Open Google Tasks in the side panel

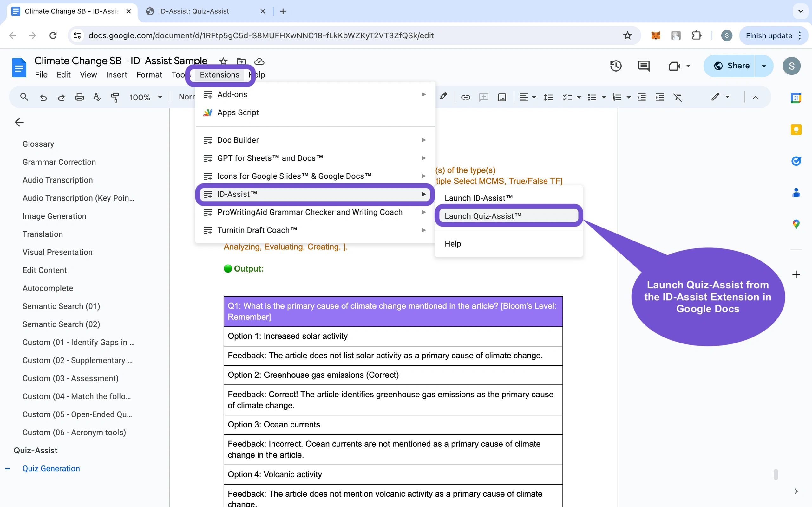click(x=796, y=161)
